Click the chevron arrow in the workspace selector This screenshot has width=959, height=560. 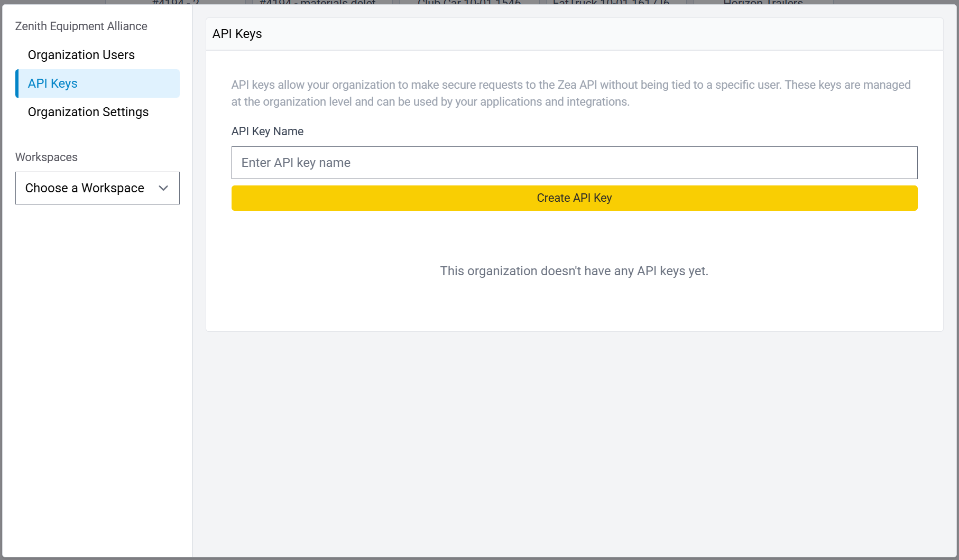[163, 188]
